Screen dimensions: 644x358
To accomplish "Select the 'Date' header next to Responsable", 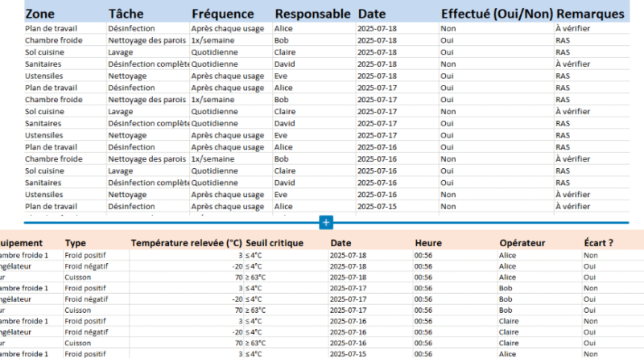I will click(x=372, y=14).
